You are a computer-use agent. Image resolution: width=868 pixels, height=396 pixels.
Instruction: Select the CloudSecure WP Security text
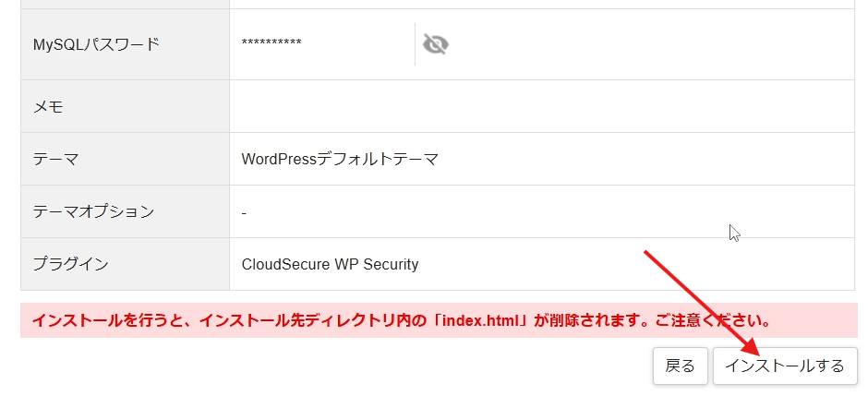(x=330, y=264)
